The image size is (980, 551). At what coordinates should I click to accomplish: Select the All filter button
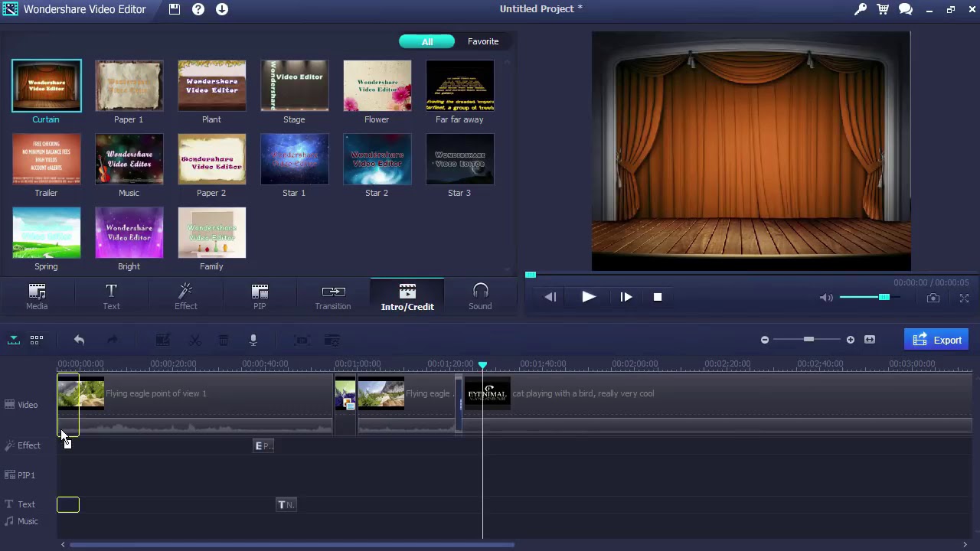[427, 41]
